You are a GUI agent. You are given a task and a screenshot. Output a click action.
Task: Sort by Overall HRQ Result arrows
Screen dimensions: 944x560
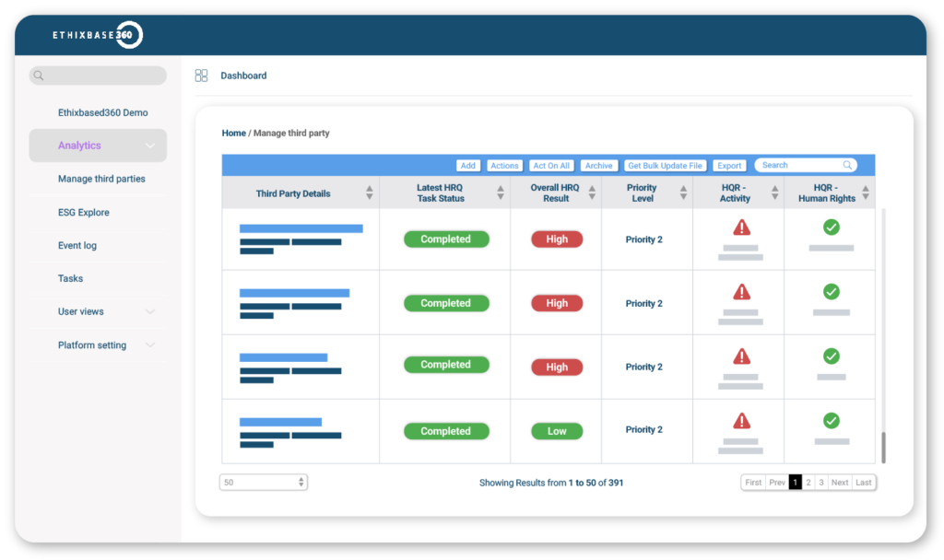592,192
